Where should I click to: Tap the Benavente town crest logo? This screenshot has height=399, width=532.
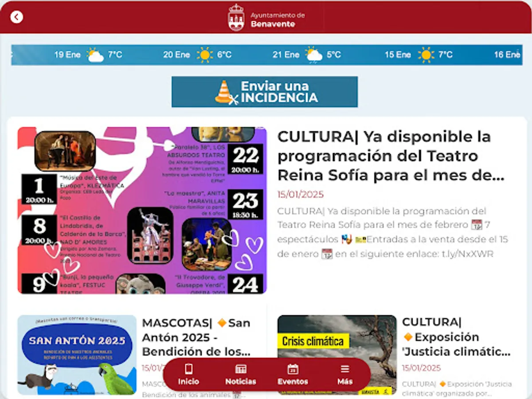pos(236,16)
